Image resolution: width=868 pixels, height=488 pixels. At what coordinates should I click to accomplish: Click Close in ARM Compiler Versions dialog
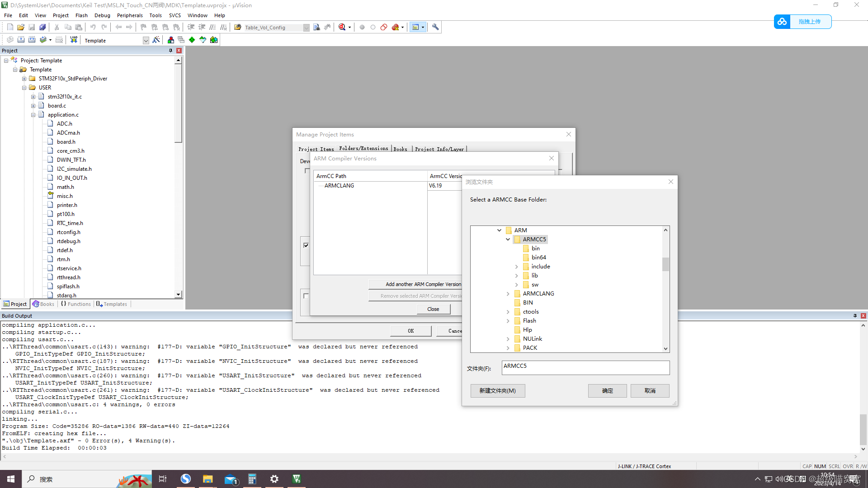(433, 309)
